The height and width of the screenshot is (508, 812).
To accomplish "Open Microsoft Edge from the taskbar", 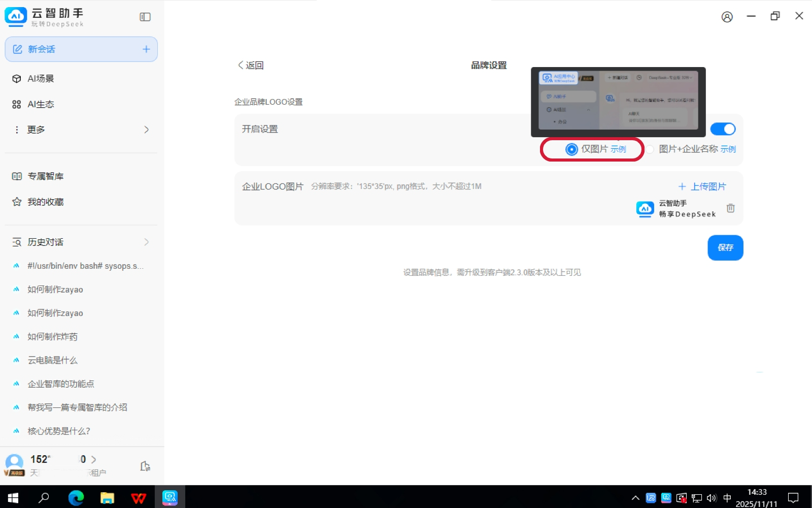I will (76, 498).
